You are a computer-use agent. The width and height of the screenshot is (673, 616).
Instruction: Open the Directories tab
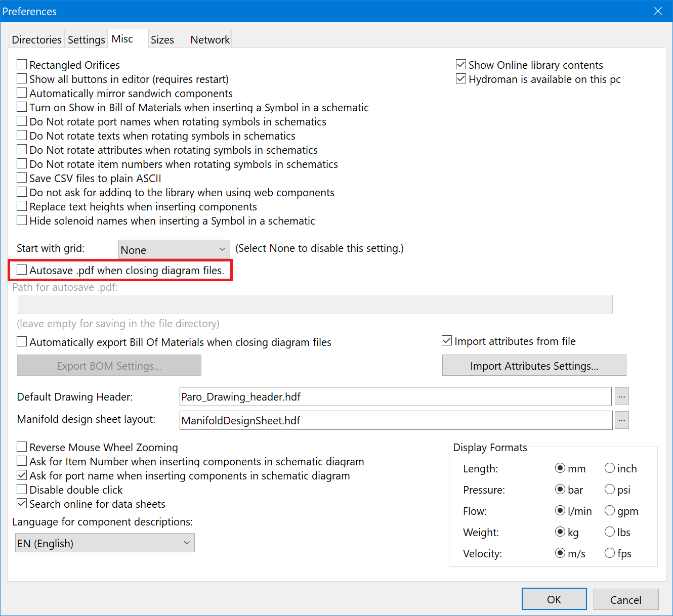pyautogui.click(x=36, y=39)
